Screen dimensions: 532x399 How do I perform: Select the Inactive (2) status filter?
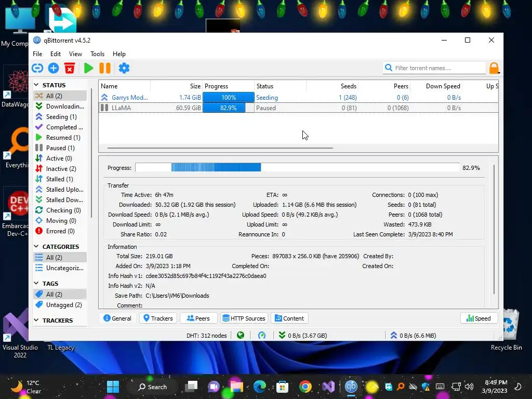60,169
